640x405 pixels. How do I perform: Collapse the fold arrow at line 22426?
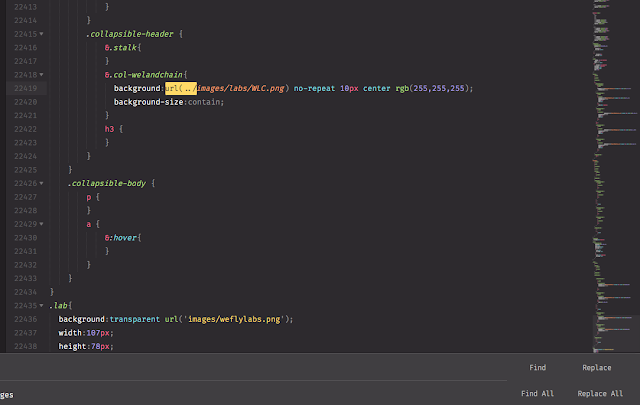pyautogui.click(x=41, y=183)
